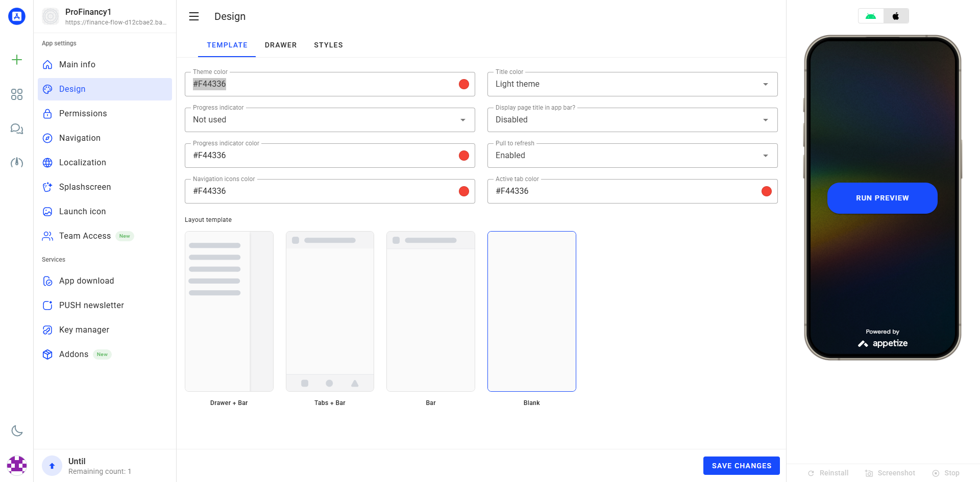This screenshot has height=482, width=980.
Task: Open the apps grid icon in left rail
Action: coord(17,94)
